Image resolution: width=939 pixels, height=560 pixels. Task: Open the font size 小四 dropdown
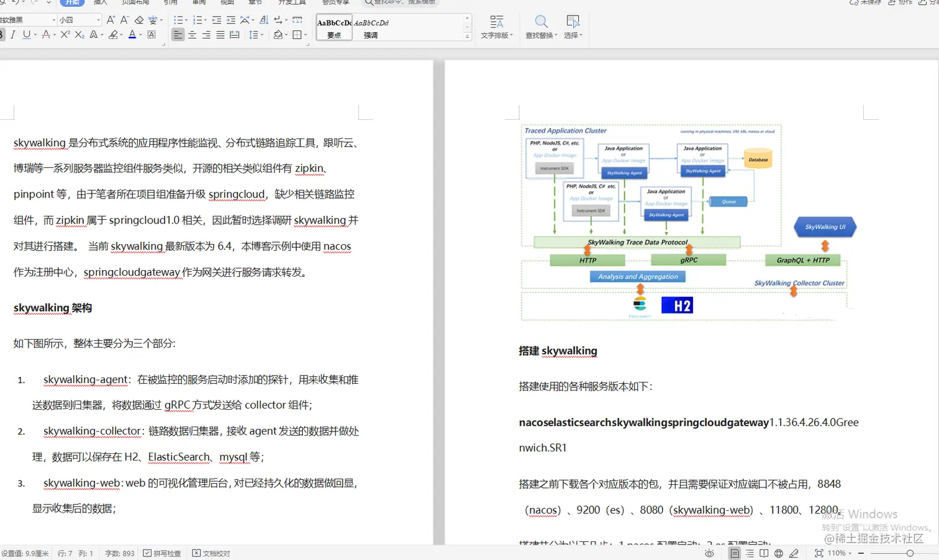(99, 20)
